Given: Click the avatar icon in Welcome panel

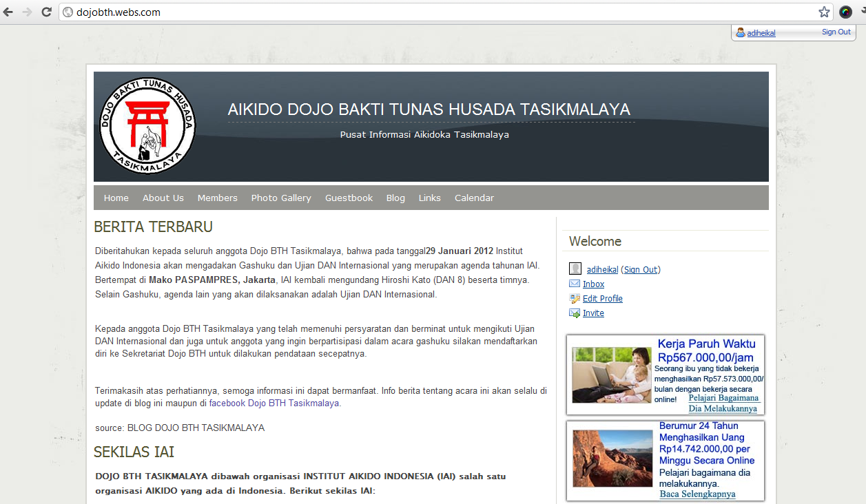Looking at the screenshot, I should pyautogui.click(x=575, y=269).
